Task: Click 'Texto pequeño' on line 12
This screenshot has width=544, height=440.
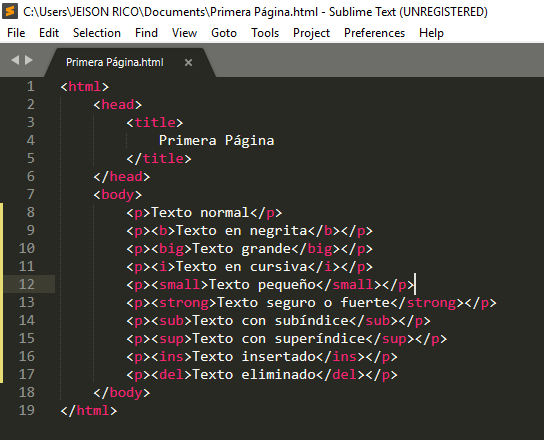Action: point(262,285)
